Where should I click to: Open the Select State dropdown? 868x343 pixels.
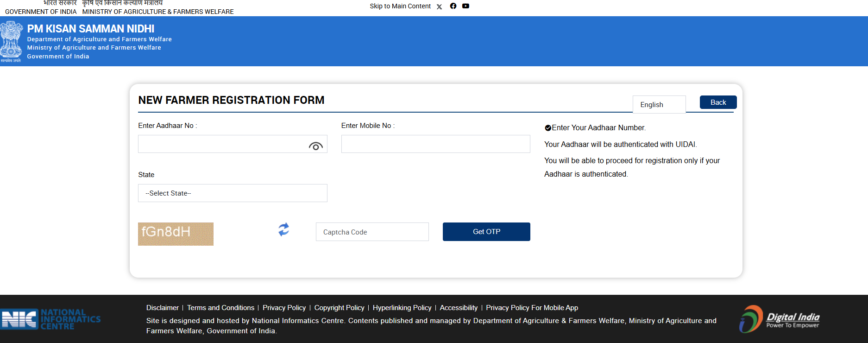pos(233,193)
